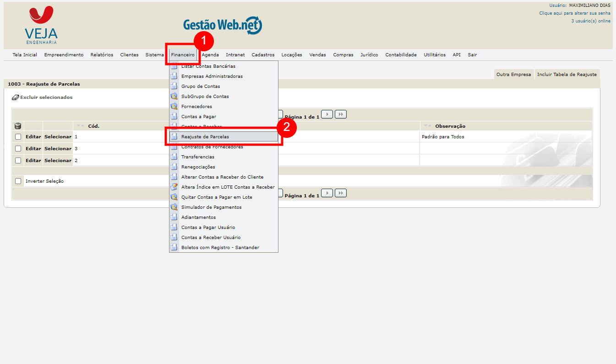The image size is (616, 364).
Task: Tick the checkbox for row with code 3
Action: point(18,148)
